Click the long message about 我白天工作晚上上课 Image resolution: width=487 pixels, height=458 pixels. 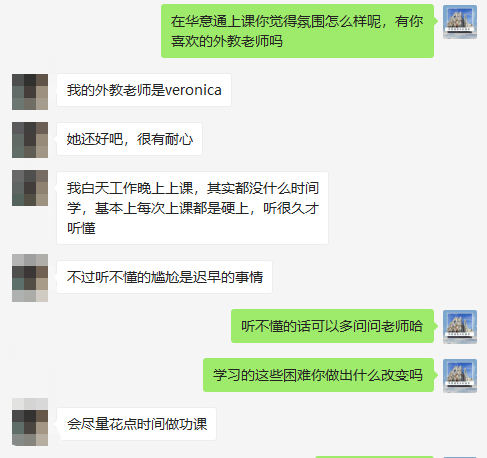(x=192, y=208)
